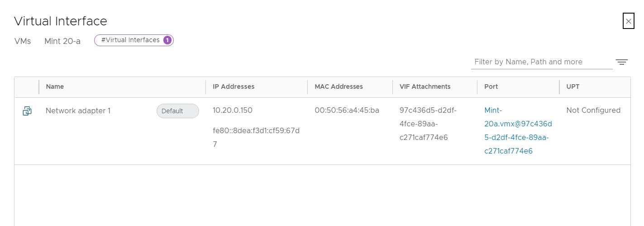
Task: Open the filter options lines icon
Action: point(622,62)
